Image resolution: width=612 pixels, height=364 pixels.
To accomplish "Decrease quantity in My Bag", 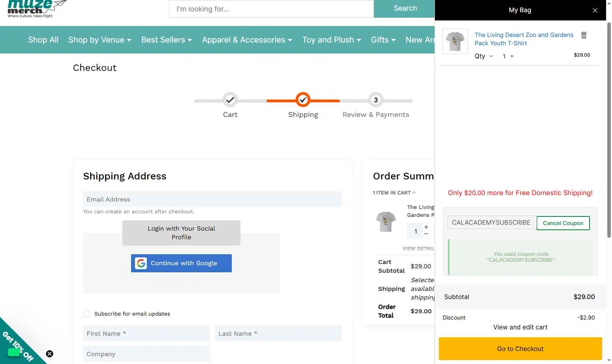I will pyautogui.click(x=491, y=56).
